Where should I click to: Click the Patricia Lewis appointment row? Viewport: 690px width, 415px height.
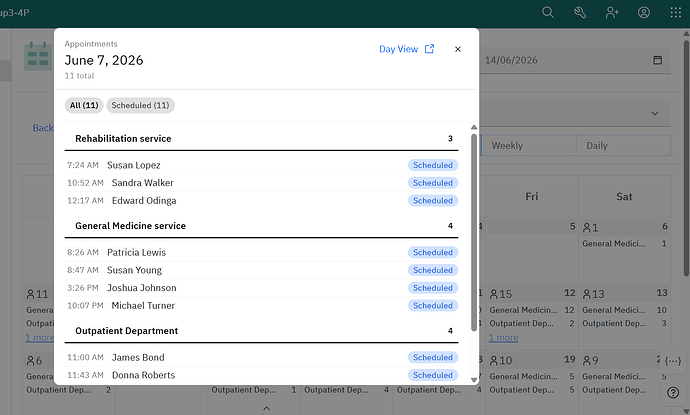click(262, 252)
